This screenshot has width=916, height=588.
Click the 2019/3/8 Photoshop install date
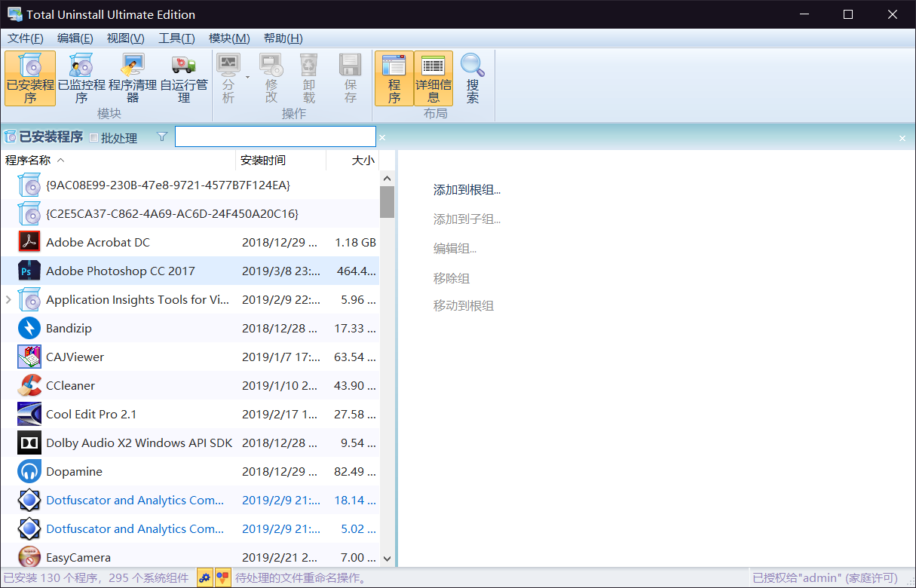click(x=280, y=271)
